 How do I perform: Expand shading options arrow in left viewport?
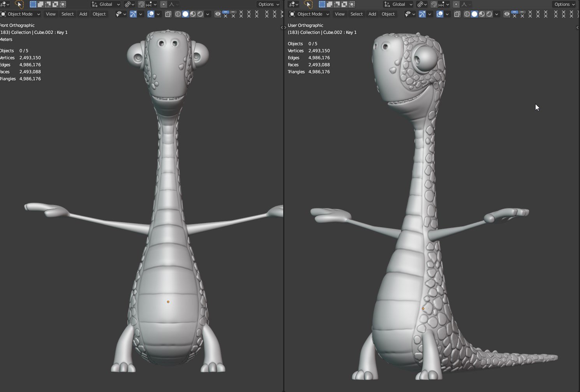tap(208, 14)
